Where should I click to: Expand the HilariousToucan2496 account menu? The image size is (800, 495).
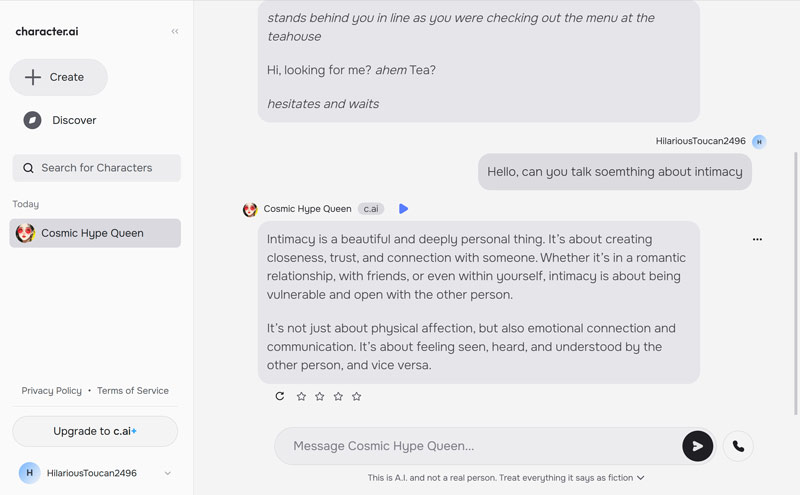[167, 473]
